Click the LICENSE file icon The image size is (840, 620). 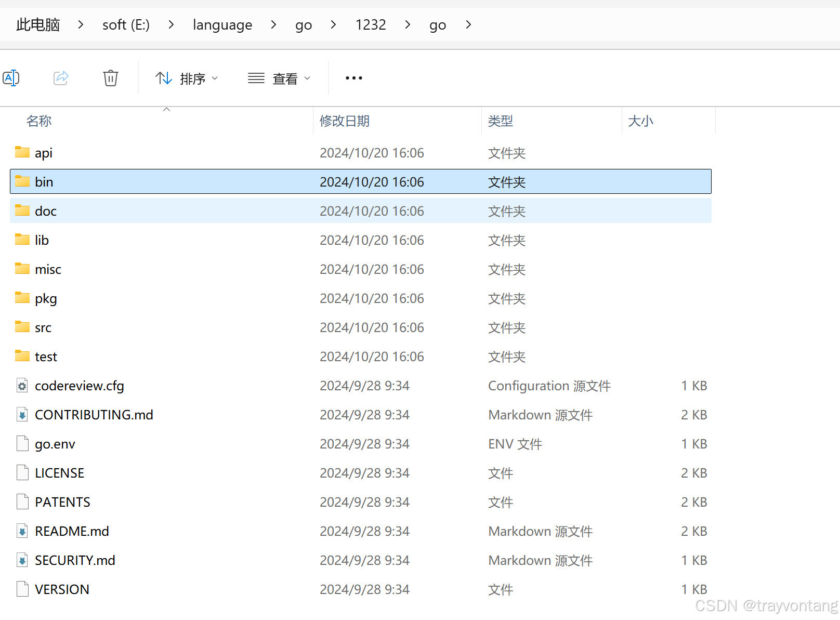22,473
